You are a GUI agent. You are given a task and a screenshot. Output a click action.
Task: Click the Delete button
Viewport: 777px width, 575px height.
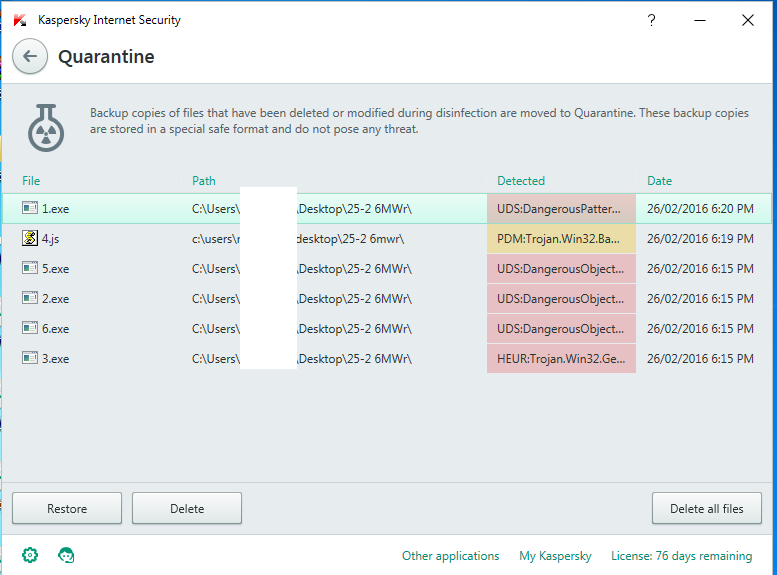click(187, 508)
